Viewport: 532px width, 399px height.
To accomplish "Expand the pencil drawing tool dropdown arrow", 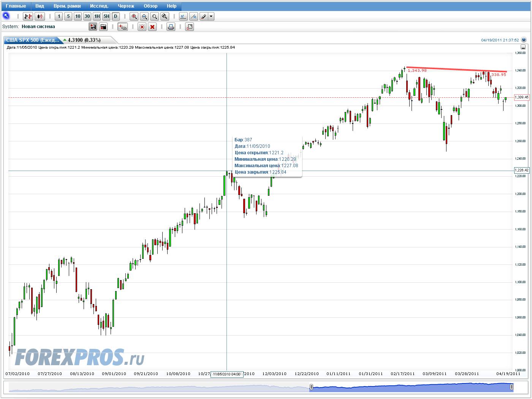I will (x=211, y=16).
